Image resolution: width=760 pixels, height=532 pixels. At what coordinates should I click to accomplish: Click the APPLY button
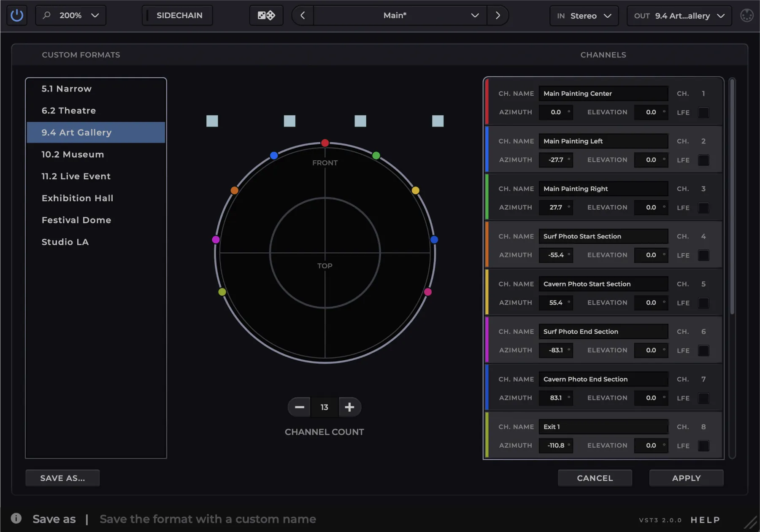(686, 478)
